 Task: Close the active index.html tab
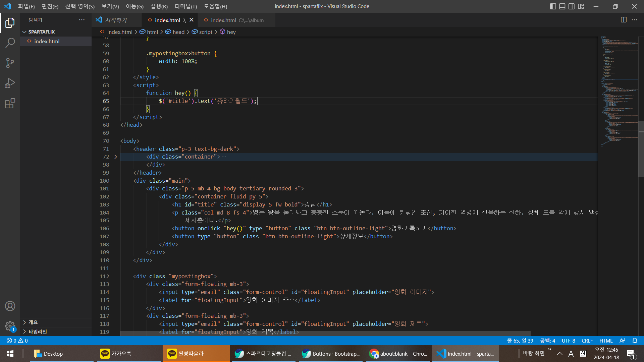point(192,20)
